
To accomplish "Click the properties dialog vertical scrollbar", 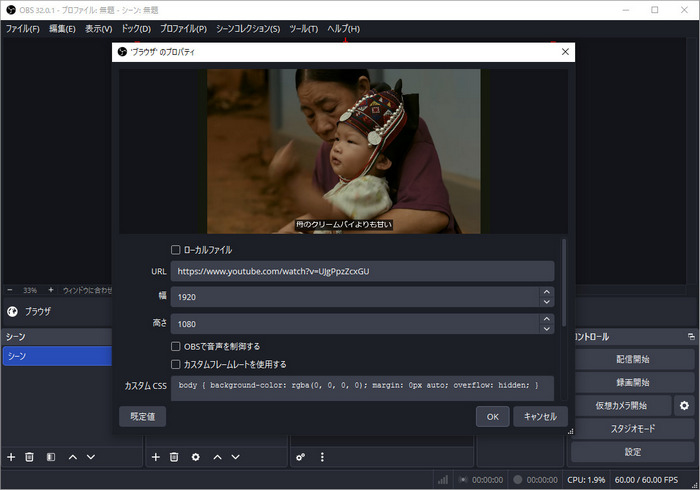I will pos(564,282).
